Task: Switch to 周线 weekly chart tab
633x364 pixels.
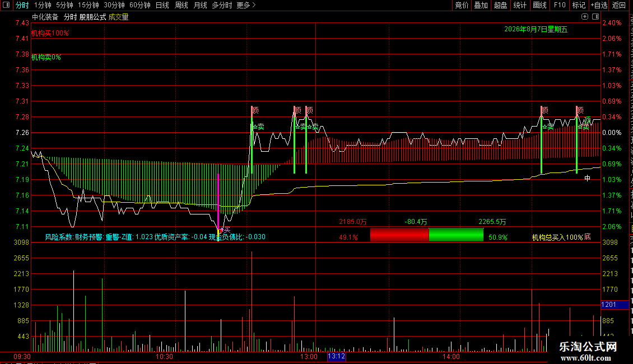Action: click(181, 5)
